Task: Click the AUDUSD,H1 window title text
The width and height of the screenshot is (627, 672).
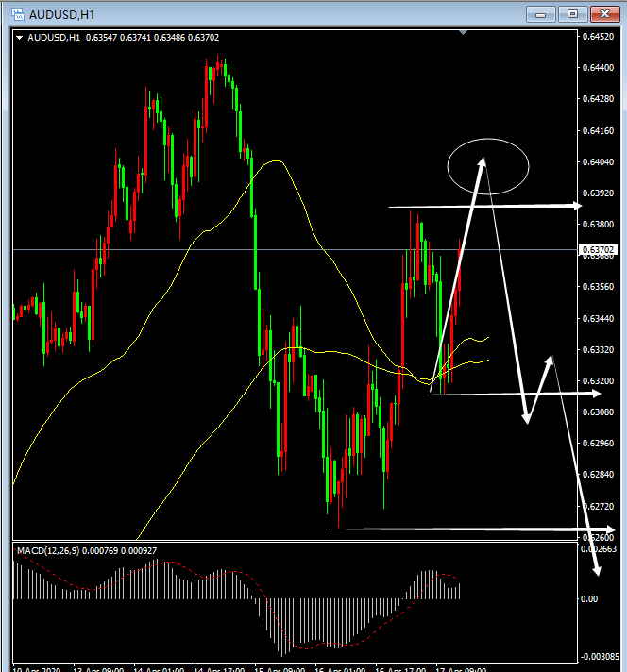Action: (61, 15)
